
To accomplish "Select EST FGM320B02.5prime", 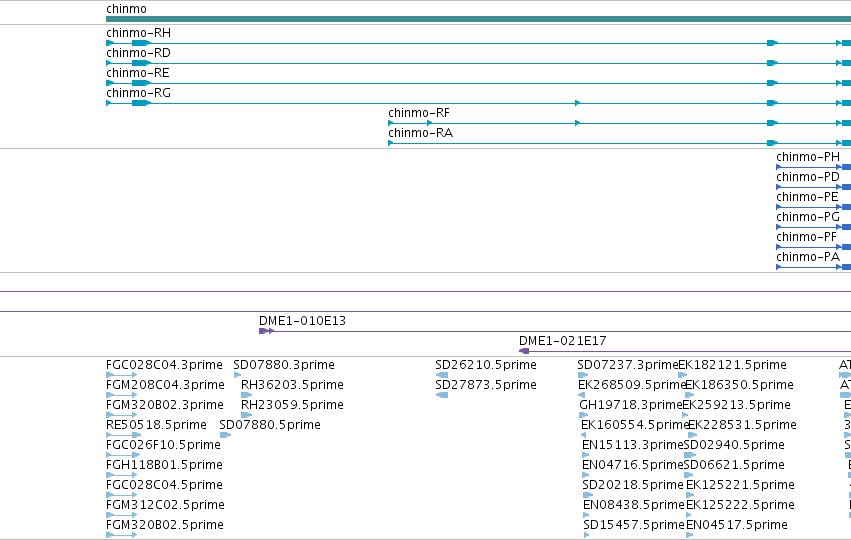I will [165, 526].
